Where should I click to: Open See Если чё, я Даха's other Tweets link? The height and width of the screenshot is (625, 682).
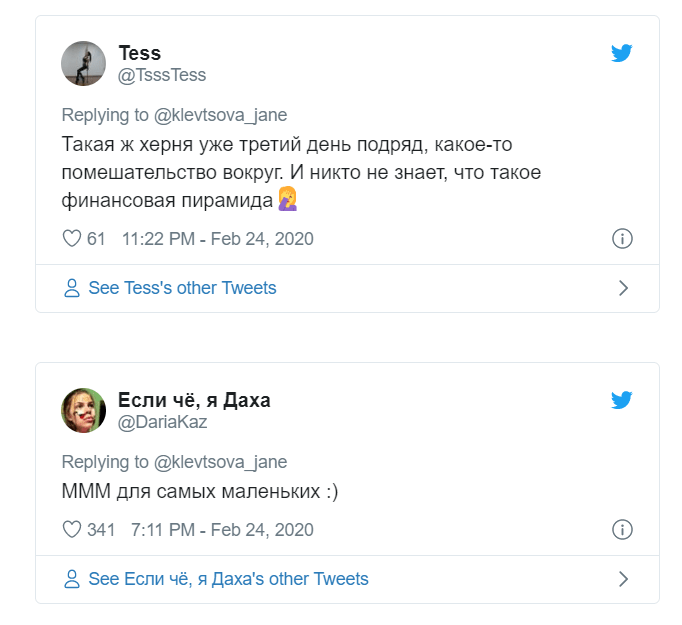pyautogui.click(x=228, y=580)
